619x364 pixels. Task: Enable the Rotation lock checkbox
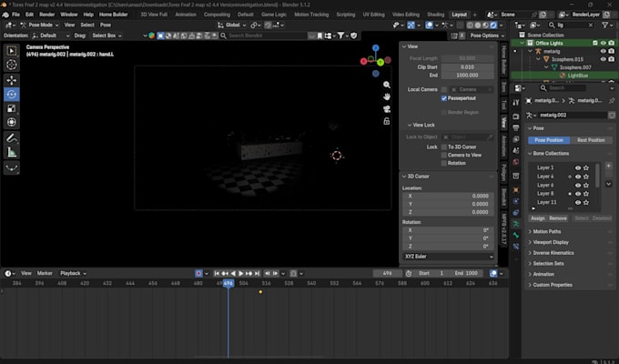tap(444, 163)
